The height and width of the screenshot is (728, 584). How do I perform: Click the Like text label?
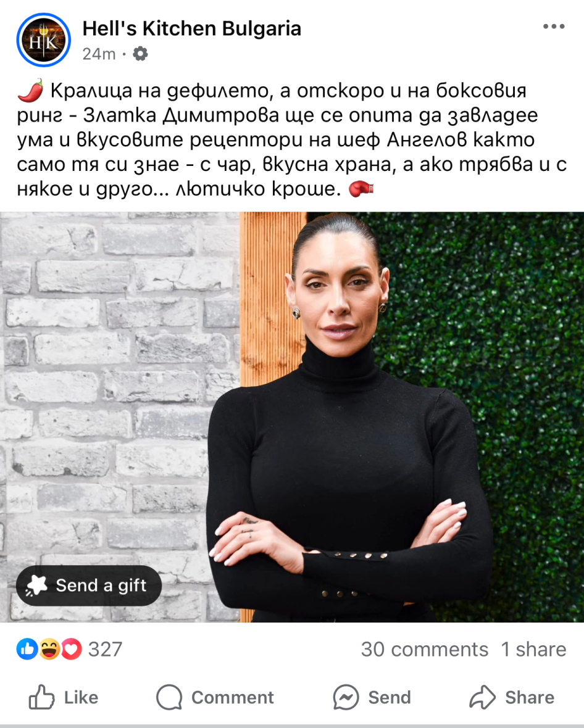click(81, 697)
